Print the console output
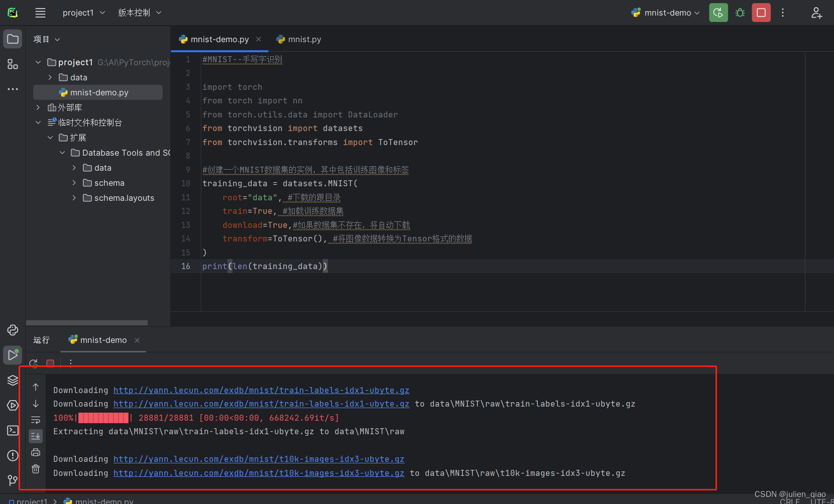The width and height of the screenshot is (834, 504). 36,452
